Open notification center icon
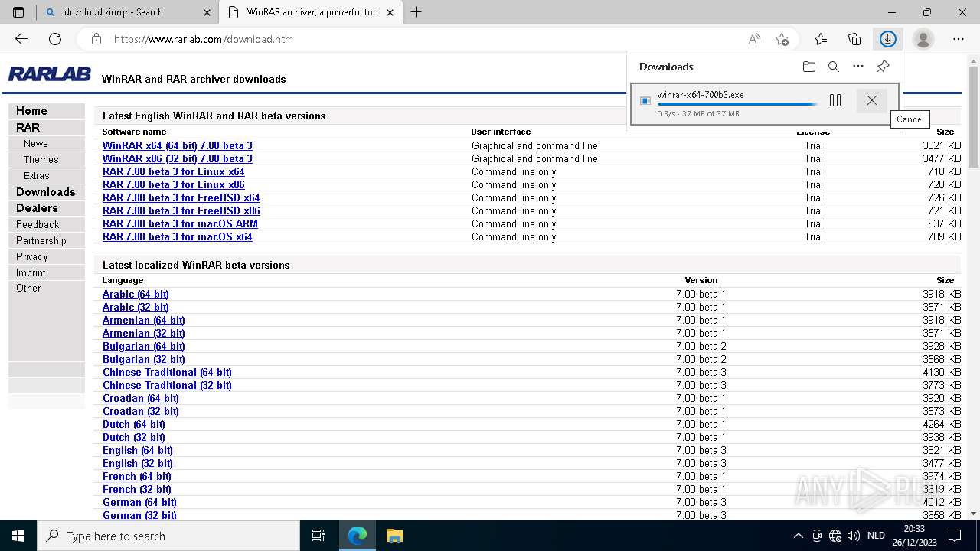Viewport: 980px width, 551px height. click(x=955, y=536)
